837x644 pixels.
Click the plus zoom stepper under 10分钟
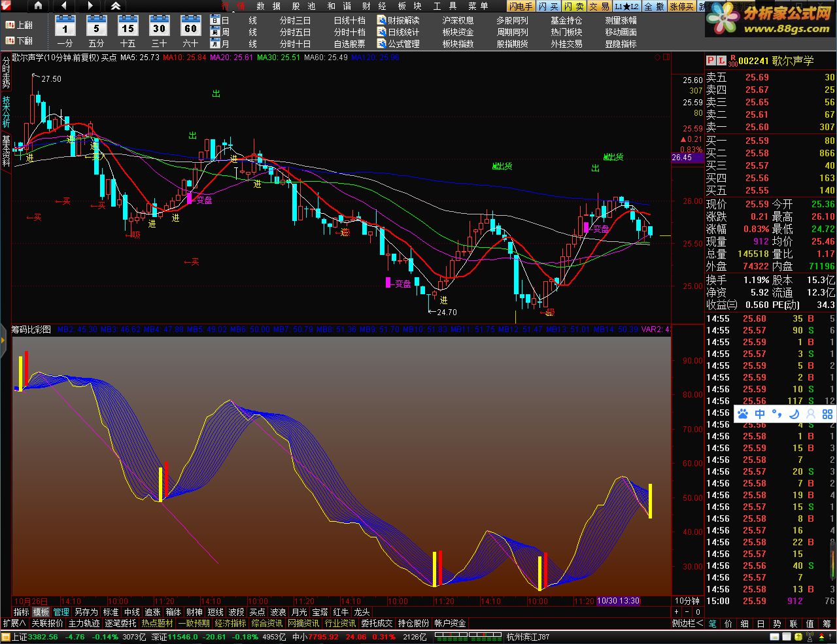677,612
